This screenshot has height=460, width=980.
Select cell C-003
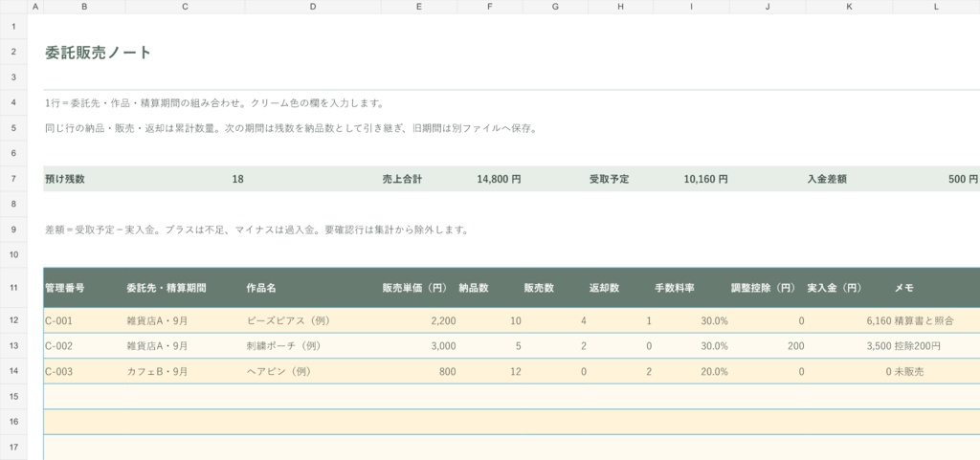tap(84, 371)
